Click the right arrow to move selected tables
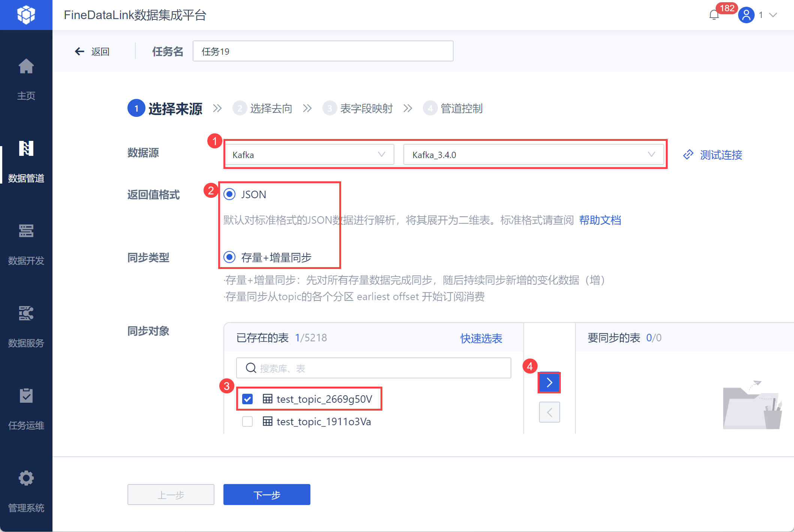This screenshot has width=794, height=532. pos(549,383)
